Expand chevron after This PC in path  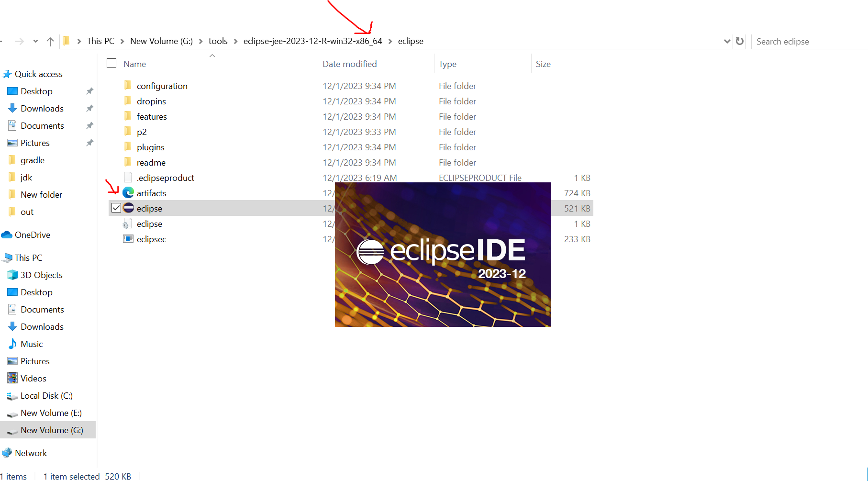pyautogui.click(x=122, y=41)
